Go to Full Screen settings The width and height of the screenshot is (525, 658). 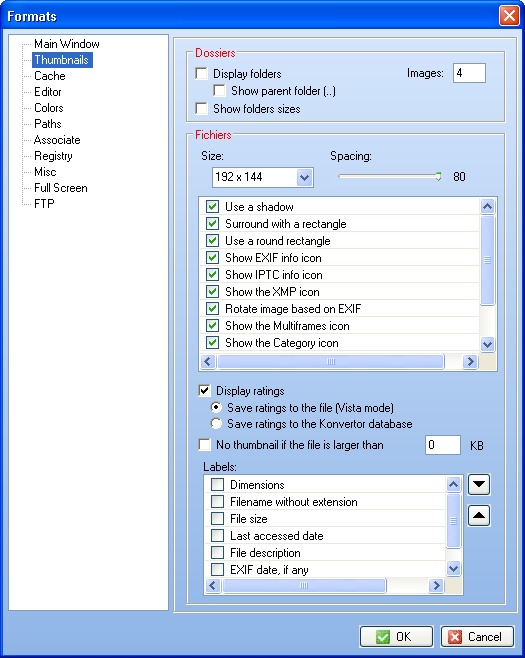[x=61, y=188]
